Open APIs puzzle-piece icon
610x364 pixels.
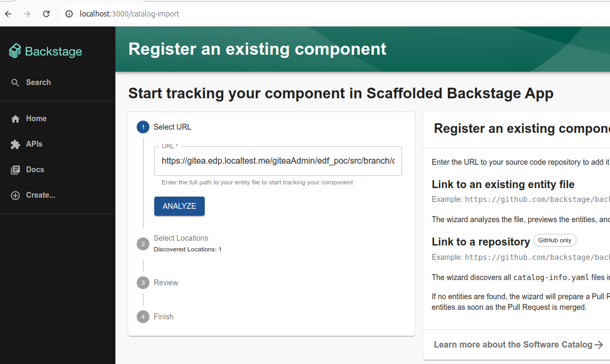click(15, 145)
